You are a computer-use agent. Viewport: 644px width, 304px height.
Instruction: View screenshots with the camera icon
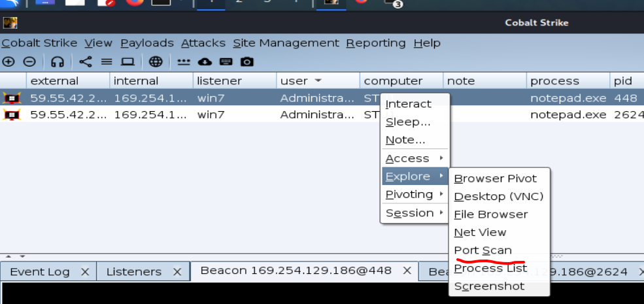tap(247, 62)
